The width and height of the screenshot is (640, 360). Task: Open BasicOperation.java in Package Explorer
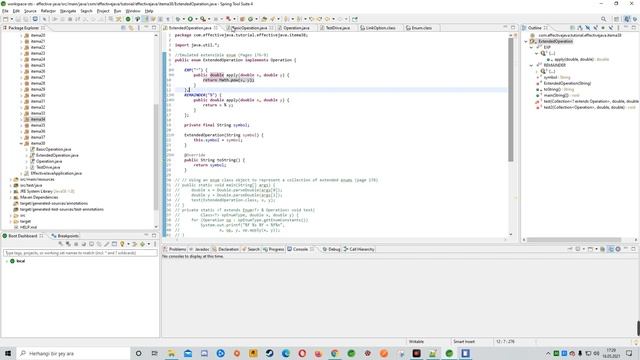(x=53, y=149)
